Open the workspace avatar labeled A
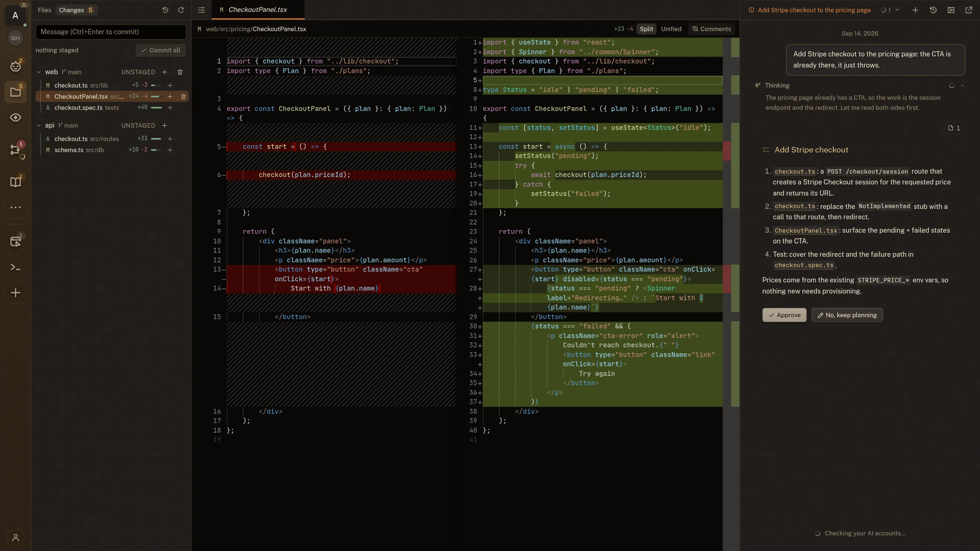 coord(15,16)
